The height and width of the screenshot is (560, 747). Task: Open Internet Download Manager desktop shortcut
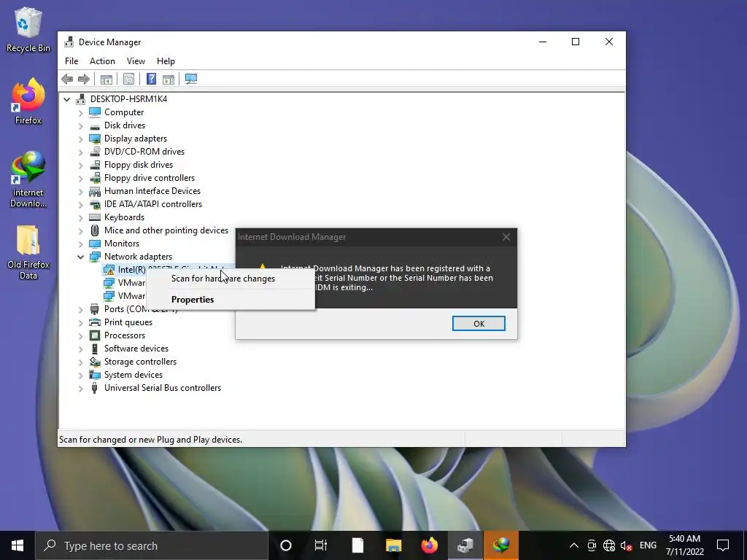coord(28,179)
